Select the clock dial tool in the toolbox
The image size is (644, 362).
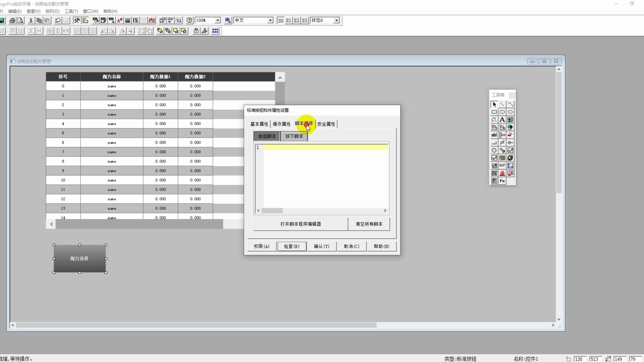point(494,151)
